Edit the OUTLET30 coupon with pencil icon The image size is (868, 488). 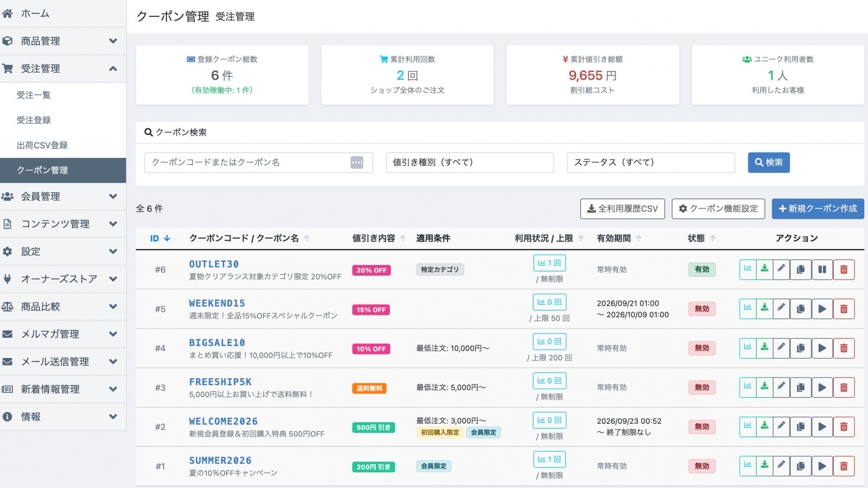[x=781, y=269]
